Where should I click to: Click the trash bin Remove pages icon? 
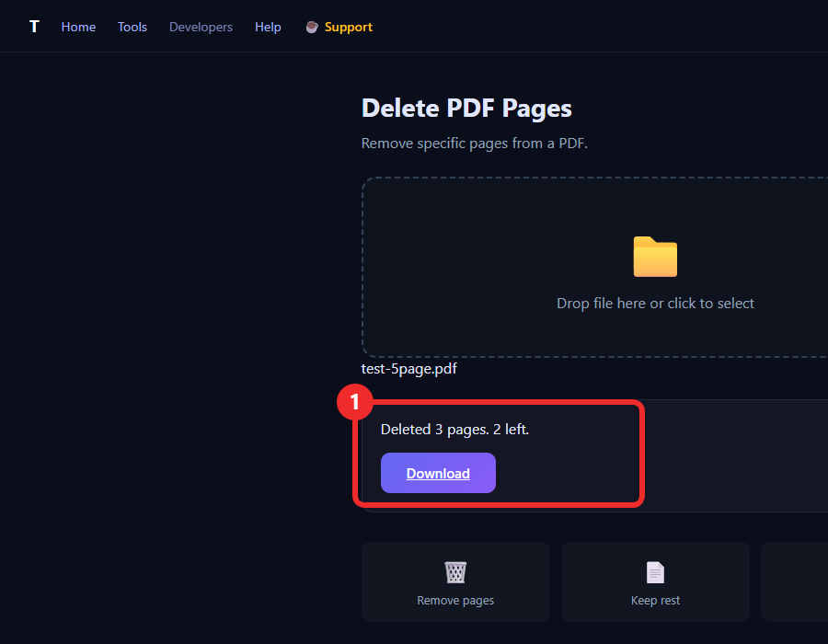tap(455, 572)
